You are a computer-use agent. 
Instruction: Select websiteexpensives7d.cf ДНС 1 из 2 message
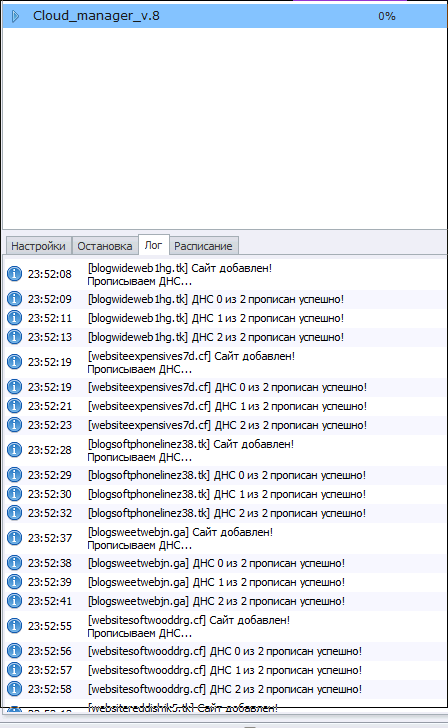pyautogui.click(x=227, y=406)
